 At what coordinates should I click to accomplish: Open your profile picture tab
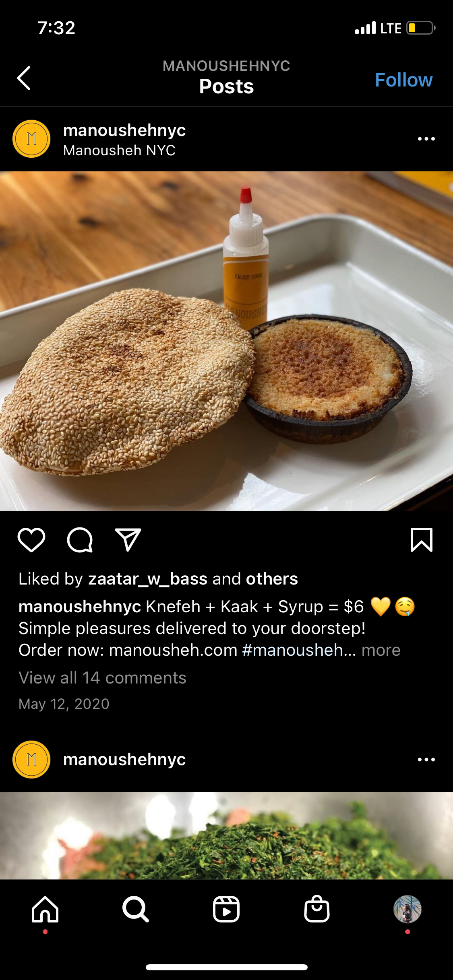pyautogui.click(x=407, y=909)
